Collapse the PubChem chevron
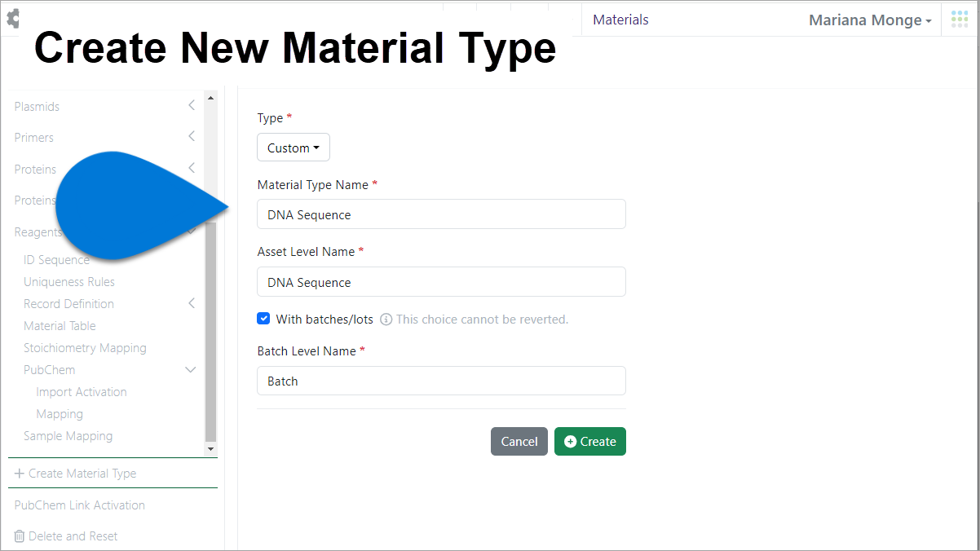The height and width of the screenshot is (551, 980). [191, 370]
